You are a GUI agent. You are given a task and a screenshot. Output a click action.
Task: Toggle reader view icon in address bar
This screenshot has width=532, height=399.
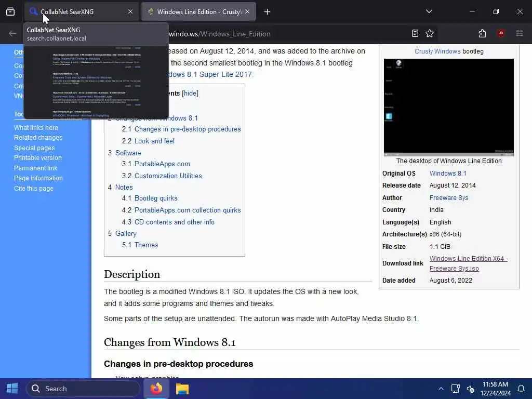pyautogui.click(x=415, y=33)
